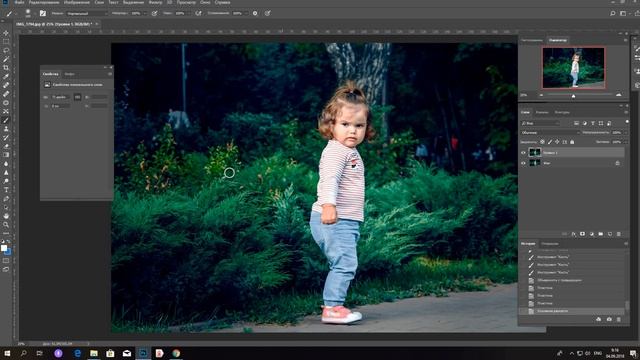
Task: Open Smoothing slider arrow in options bar
Action: (247, 13)
